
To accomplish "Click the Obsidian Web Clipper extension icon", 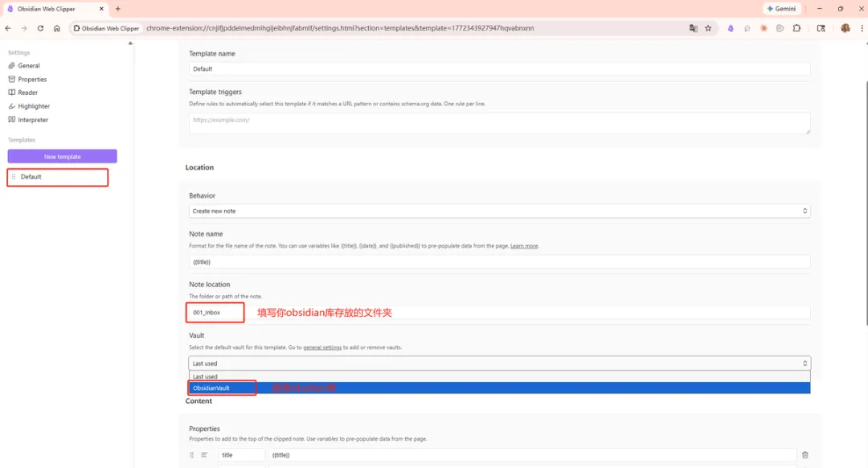I will (x=731, y=28).
